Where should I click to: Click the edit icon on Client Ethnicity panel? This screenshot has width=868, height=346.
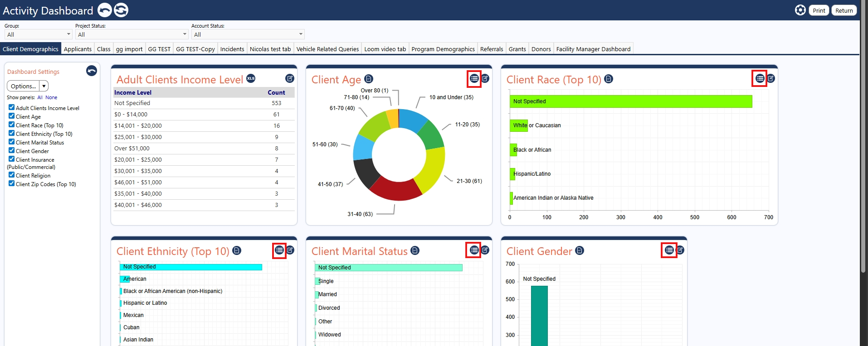(290, 250)
